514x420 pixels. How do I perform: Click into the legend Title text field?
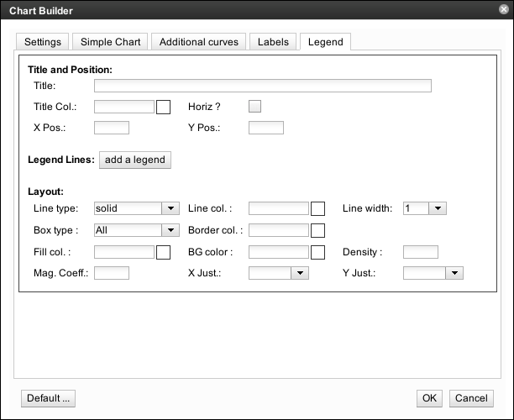coord(262,86)
